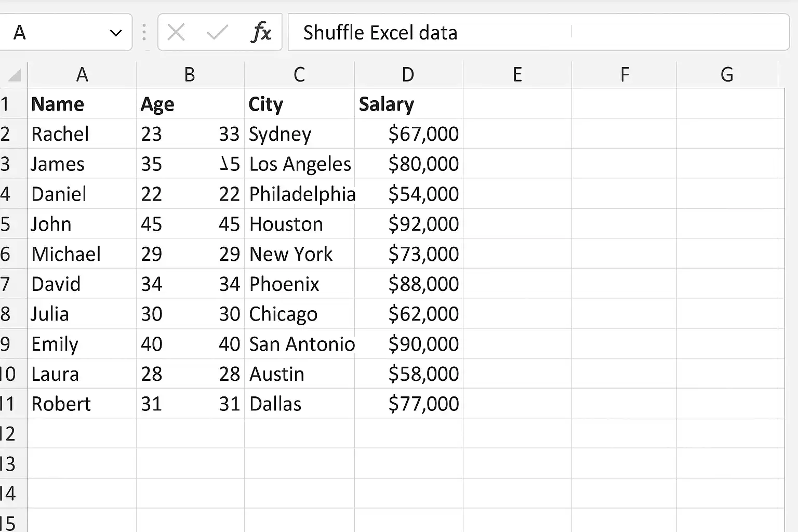Select column A header
The height and width of the screenshot is (532, 798).
(x=82, y=75)
